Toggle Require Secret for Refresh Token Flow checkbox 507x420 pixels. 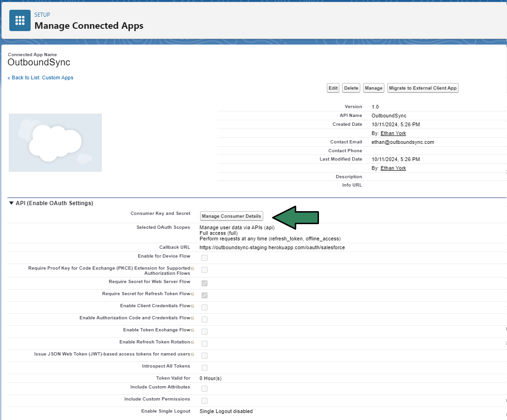[204, 295]
